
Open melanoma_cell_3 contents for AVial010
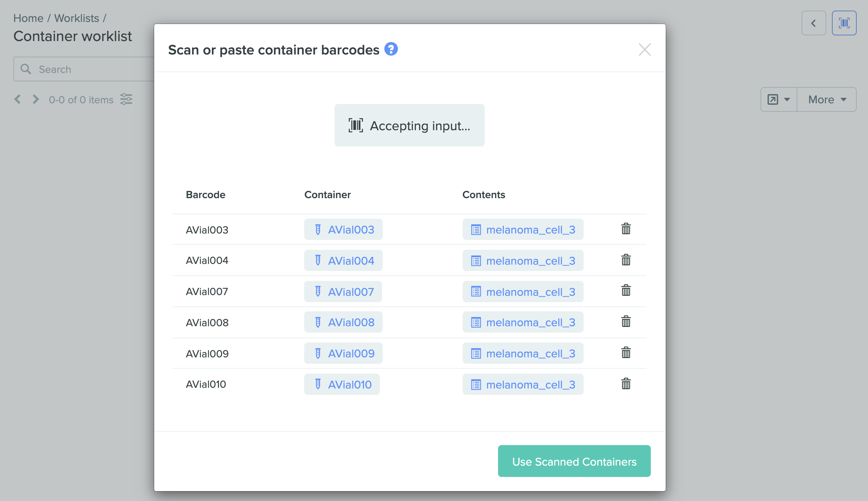pos(523,385)
